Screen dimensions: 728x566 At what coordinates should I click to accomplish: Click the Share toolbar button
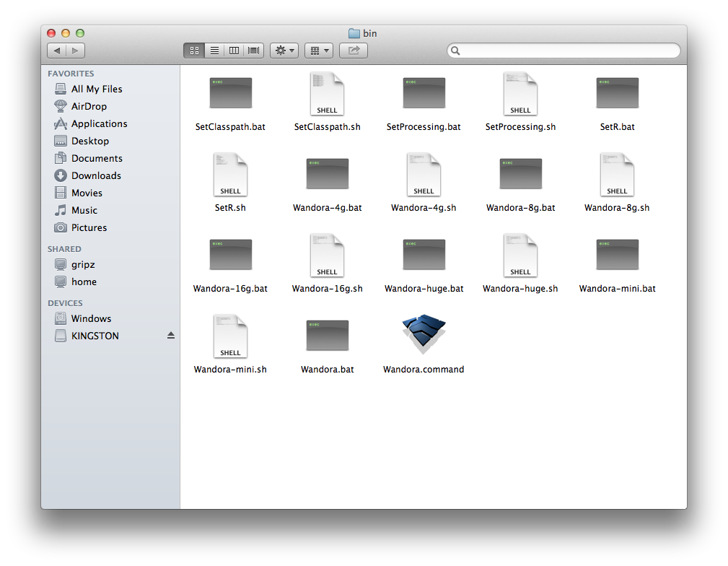tap(354, 51)
